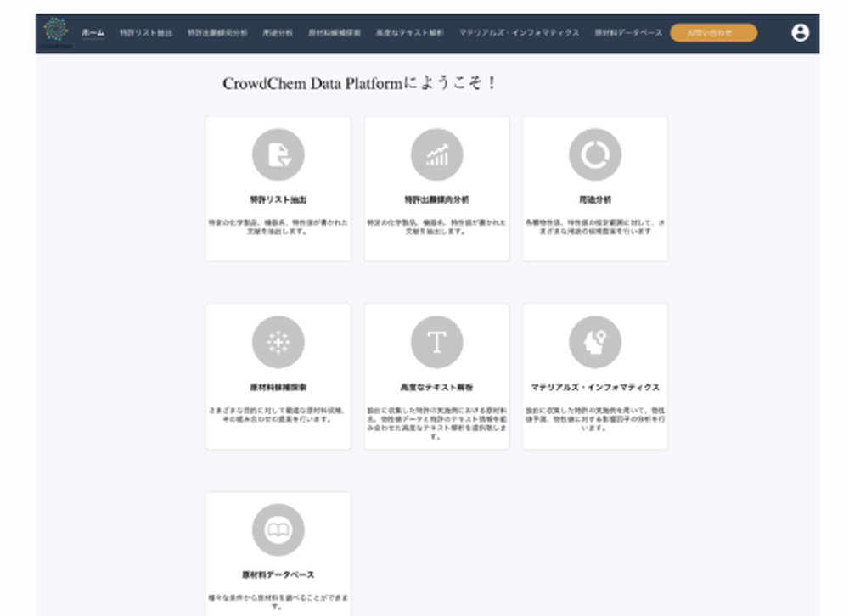This screenshot has height=616, width=849.
Task: Select the document icon on 特許リスト抽出 card
Action: click(278, 154)
